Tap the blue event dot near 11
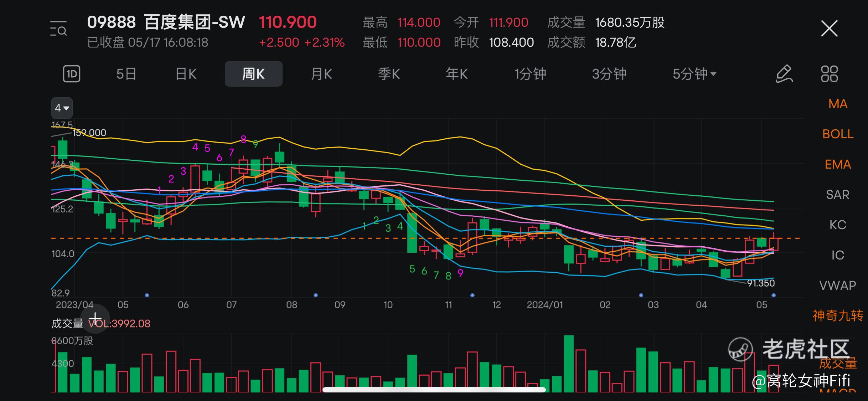The height and width of the screenshot is (401, 868). pyautogui.click(x=472, y=295)
